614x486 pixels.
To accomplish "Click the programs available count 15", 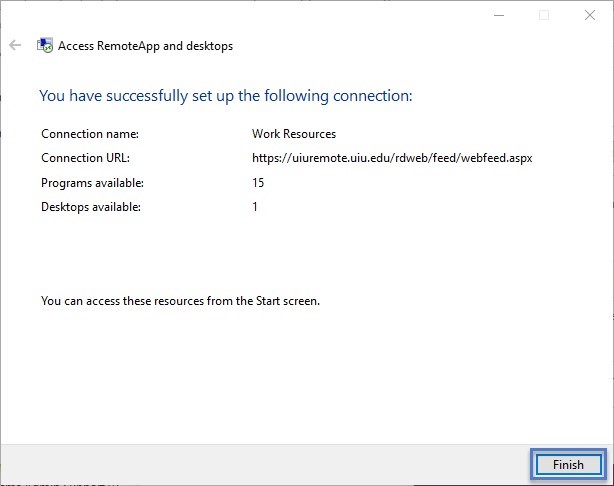I will click(258, 182).
